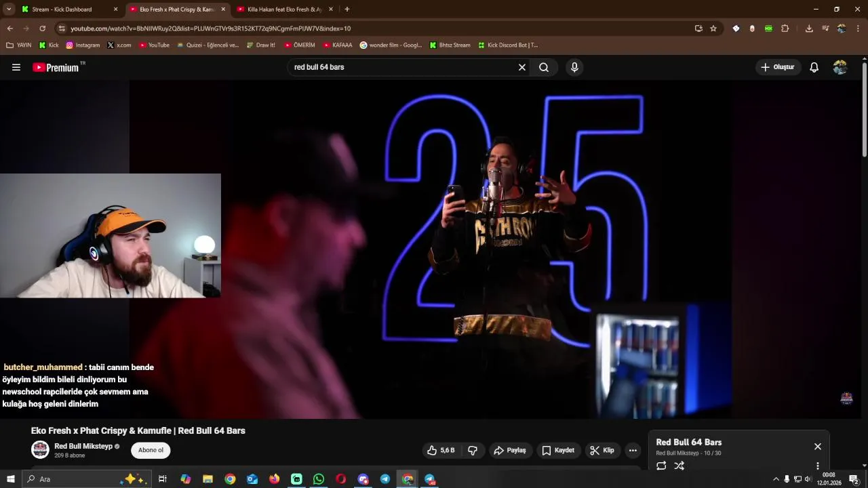Open Chrome downloads arrow icon
The height and width of the screenshot is (488, 868).
click(x=809, y=28)
